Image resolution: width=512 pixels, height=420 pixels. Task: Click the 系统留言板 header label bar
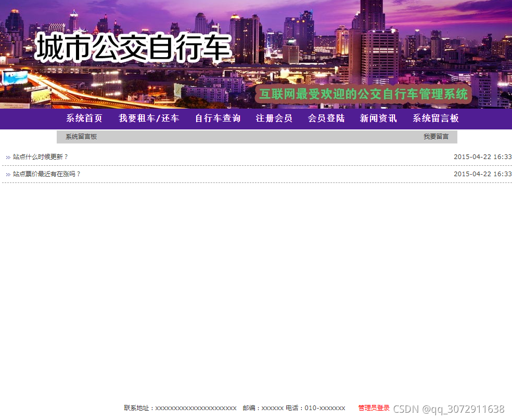pos(80,136)
